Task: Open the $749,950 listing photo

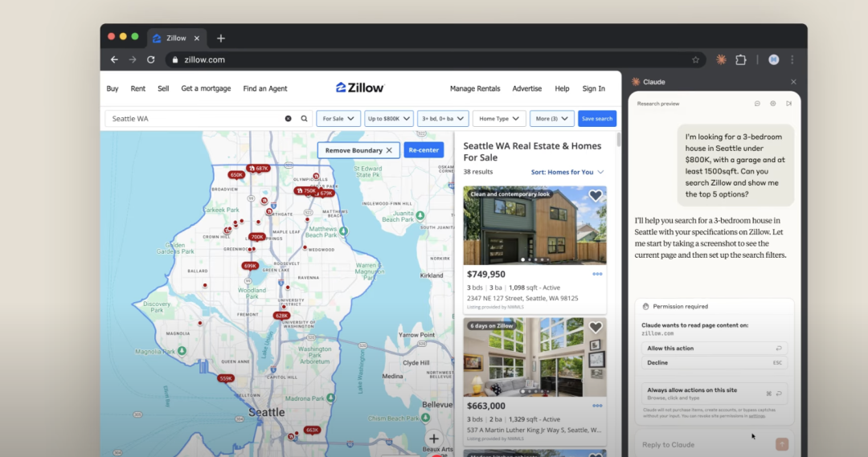Action: coord(534,225)
